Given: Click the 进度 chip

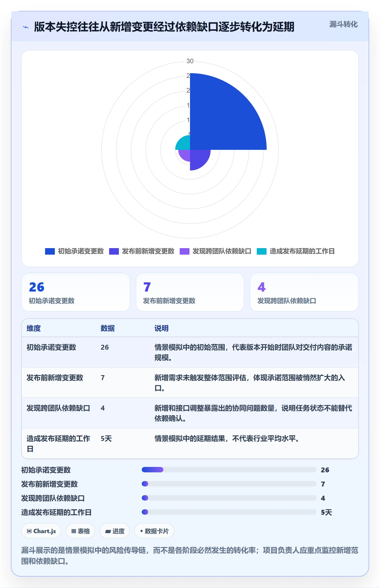Looking at the screenshot, I should click(115, 531).
